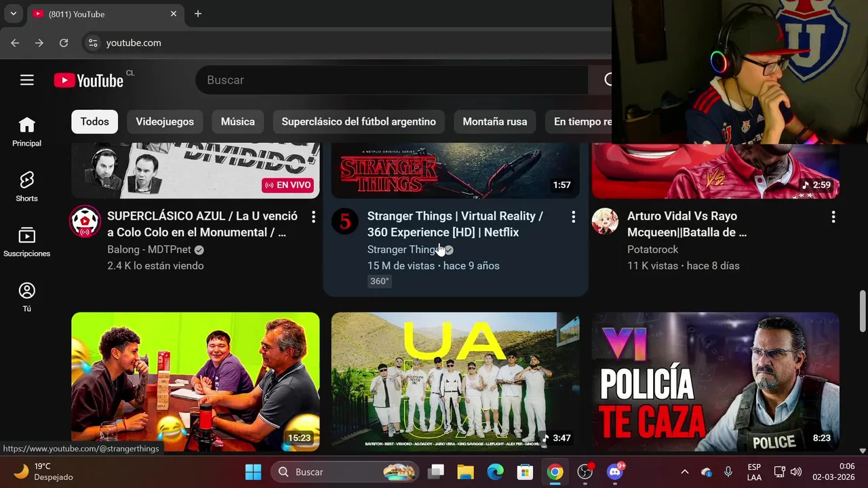
Task: Click '15 M de vistas • hace 9 años' text
Action: pyautogui.click(x=433, y=266)
